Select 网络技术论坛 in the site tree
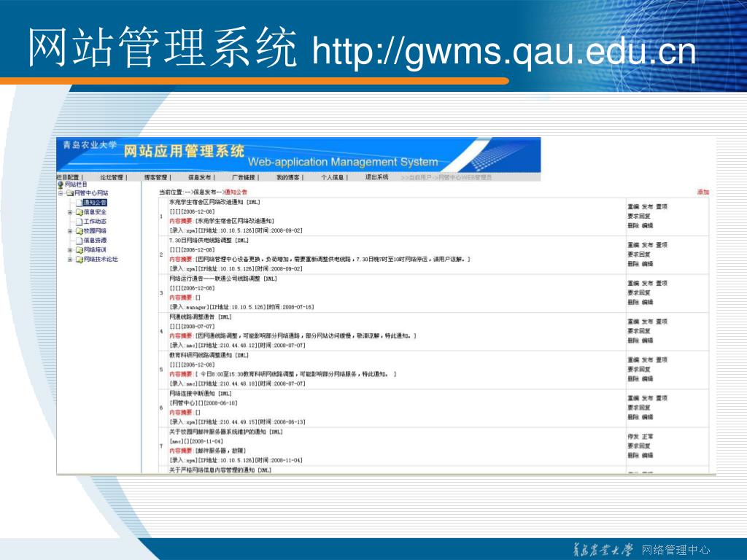Viewport: 747px width, 560px height. [x=101, y=260]
